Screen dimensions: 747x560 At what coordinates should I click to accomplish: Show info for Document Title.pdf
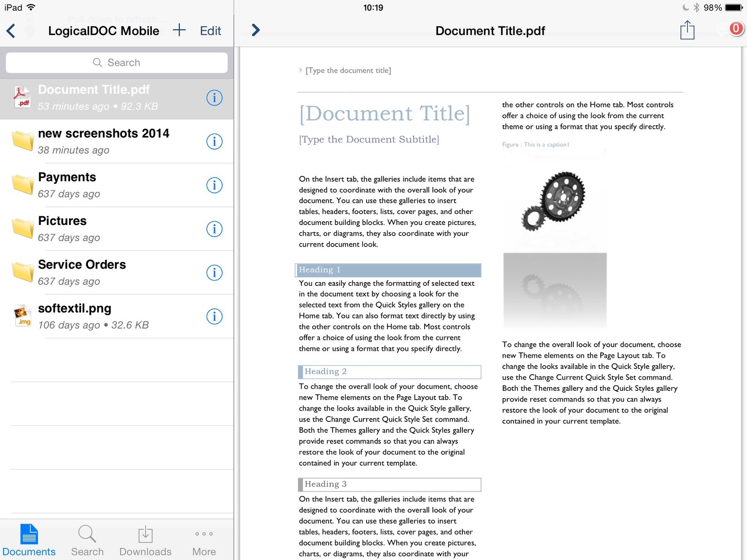pyautogui.click(x=214, y=98)
